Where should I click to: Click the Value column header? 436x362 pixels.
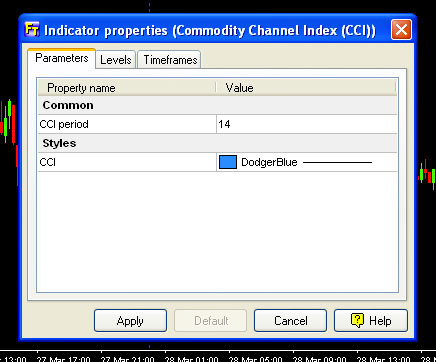pyautogui.click(x=306, y=88)
